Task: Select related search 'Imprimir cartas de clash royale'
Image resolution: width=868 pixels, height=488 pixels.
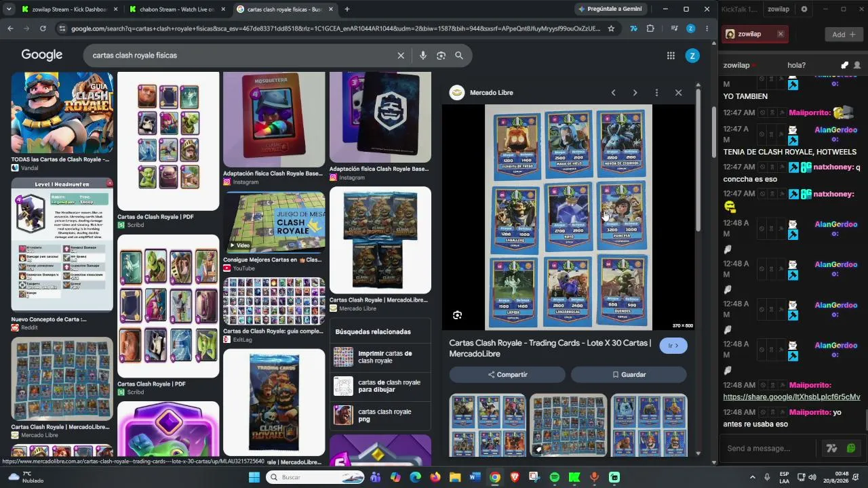Action: [x=380, y=357]
